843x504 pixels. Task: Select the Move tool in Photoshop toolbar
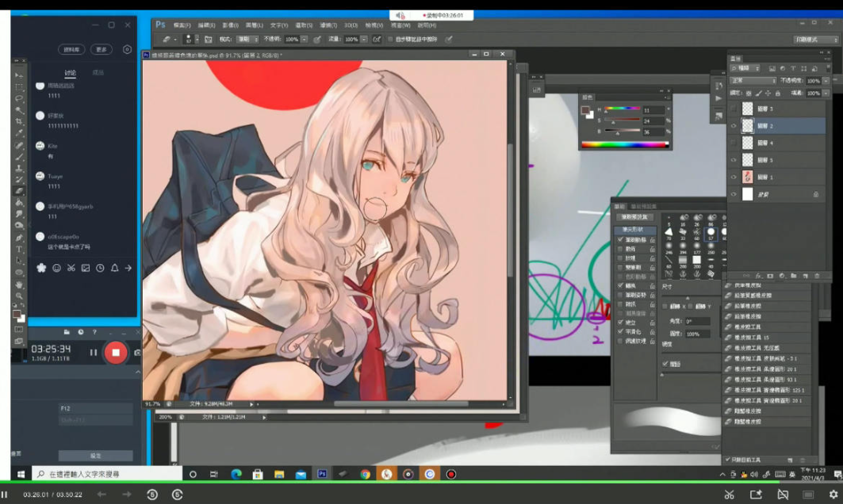click(x=19, y=75)
